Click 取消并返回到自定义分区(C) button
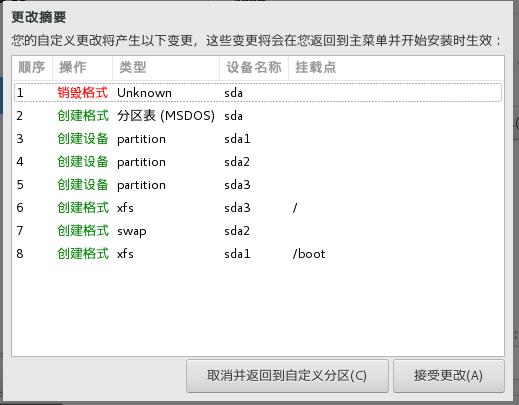 [287, 376]
